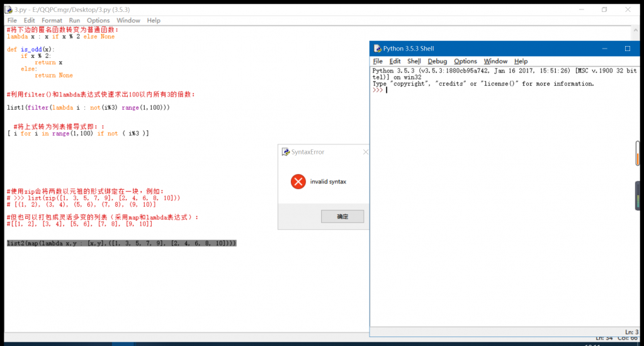Screen dimensions: 644x346
Task: Click the Python icon in SyntaxError title
Action: (285, 152)
